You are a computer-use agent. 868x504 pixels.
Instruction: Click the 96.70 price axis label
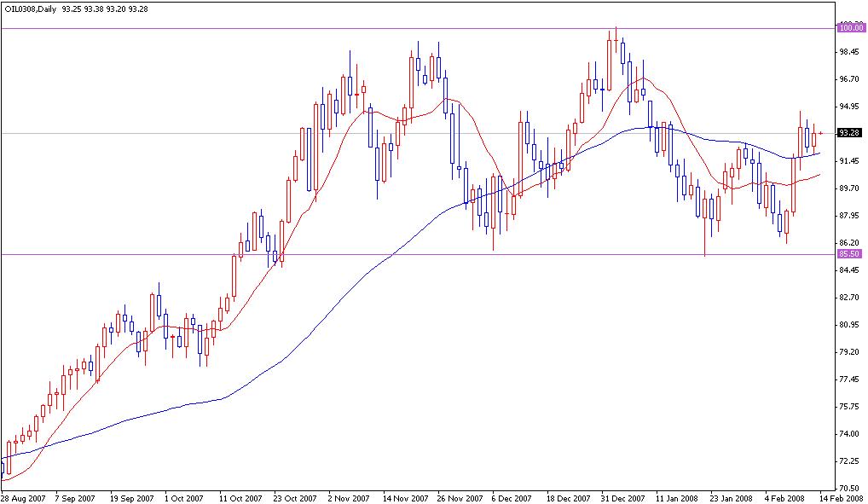tap(850, 79)
